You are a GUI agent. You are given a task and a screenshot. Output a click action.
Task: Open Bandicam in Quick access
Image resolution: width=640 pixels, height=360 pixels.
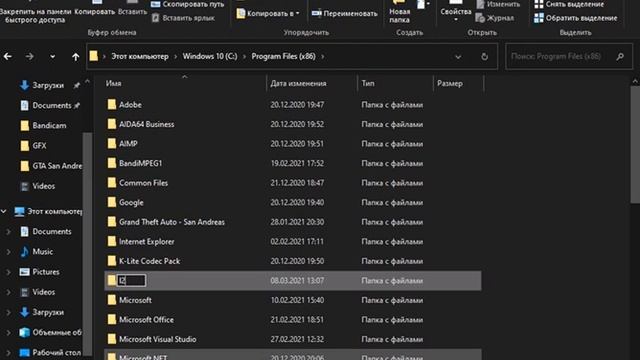pos(49,125)
